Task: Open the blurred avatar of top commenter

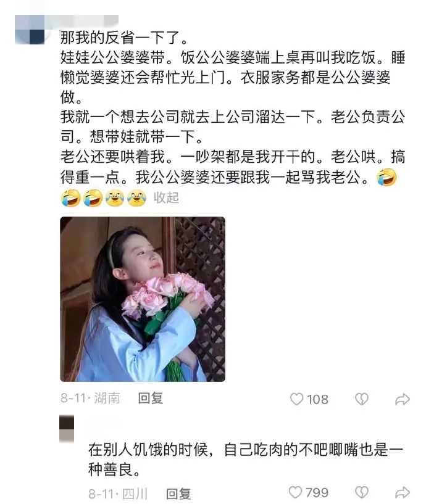Action: tap(30, 30)
